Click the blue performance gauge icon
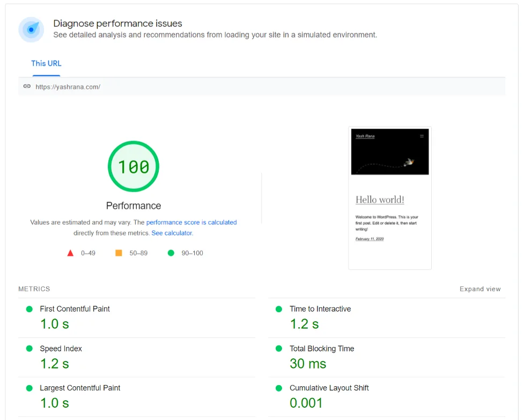This screenshot has width=524, height=420. 31,30
